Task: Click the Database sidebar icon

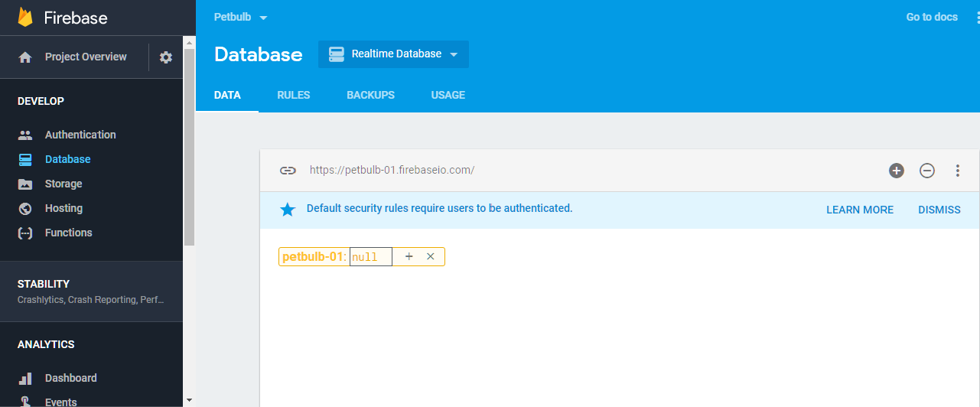Action: (25, 160)
